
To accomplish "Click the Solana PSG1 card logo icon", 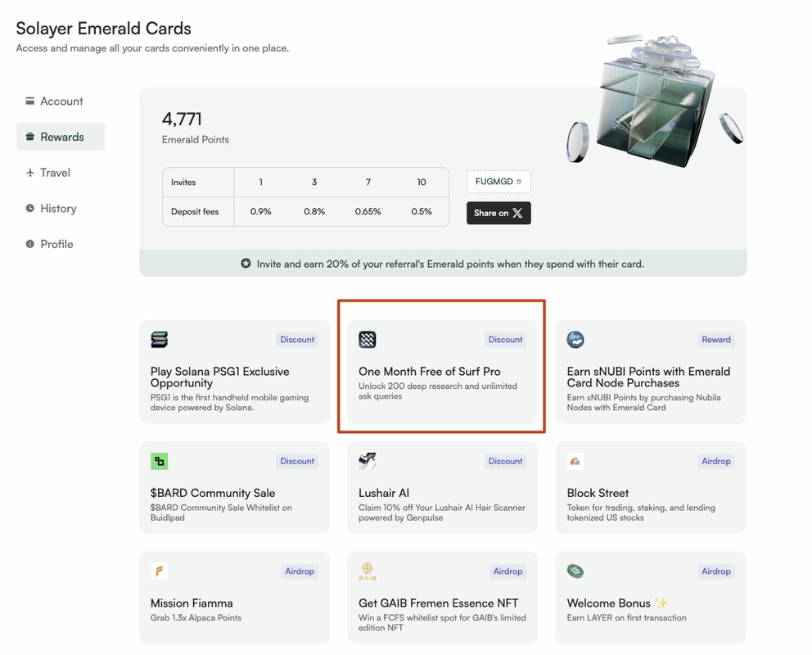I will pos(160,340).
